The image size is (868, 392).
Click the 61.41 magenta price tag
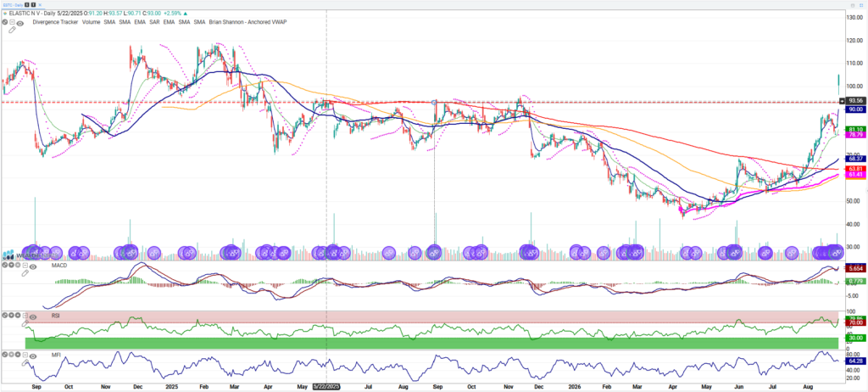click(856, 175)
